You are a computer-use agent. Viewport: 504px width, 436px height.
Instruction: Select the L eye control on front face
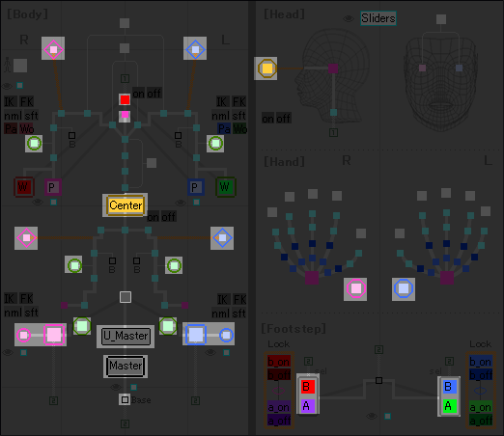click(459, 68)
